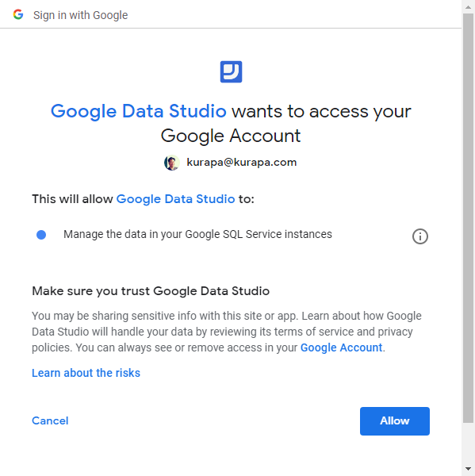Click Google Data Studio link in main heading
This screenshot has height=476, width=475.
pyautogui.click(x=139, y=111)
